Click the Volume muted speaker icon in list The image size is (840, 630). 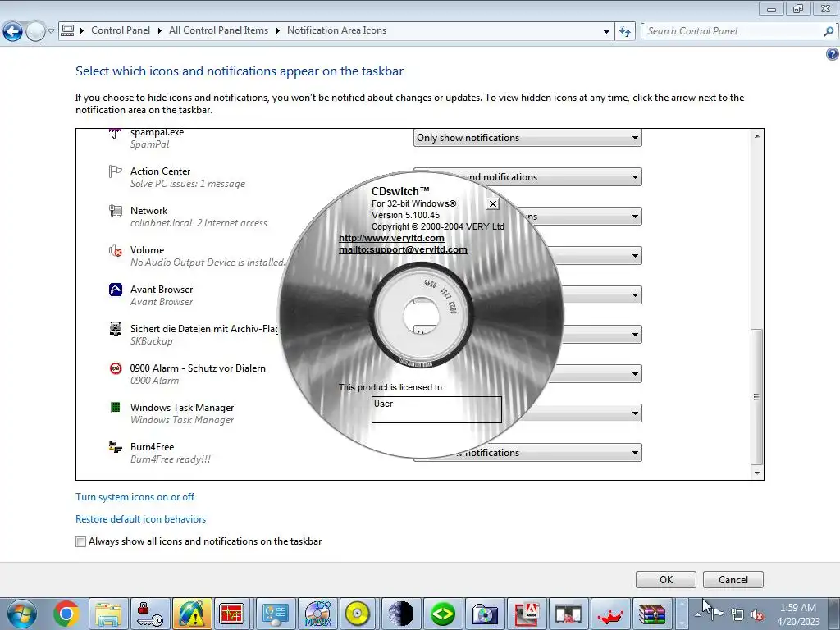pos(115,250)
